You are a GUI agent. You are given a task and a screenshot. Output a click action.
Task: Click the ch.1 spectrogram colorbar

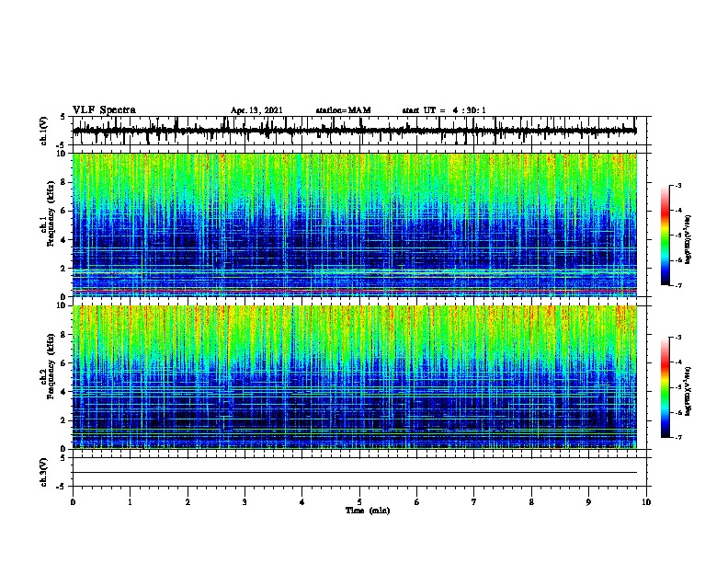pyautogui.click(x=665, y=236)
